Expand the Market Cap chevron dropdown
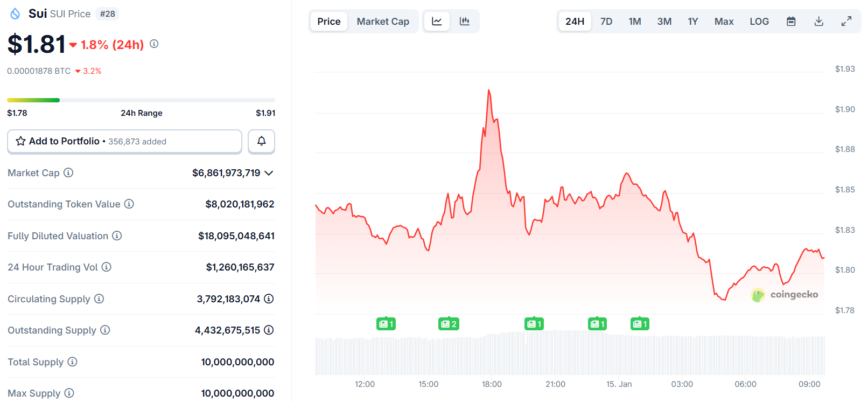Screen dimensions: 868x402 coord(269,173)
